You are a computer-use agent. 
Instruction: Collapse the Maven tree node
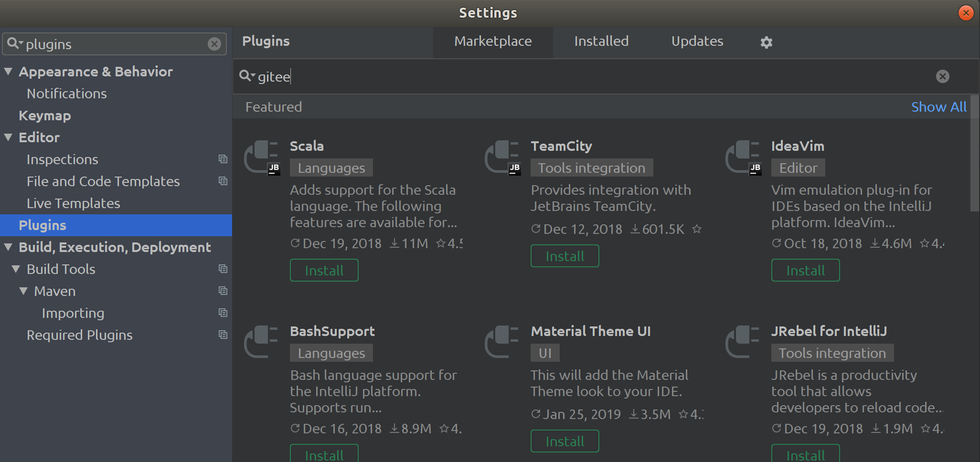pos(23,291)
